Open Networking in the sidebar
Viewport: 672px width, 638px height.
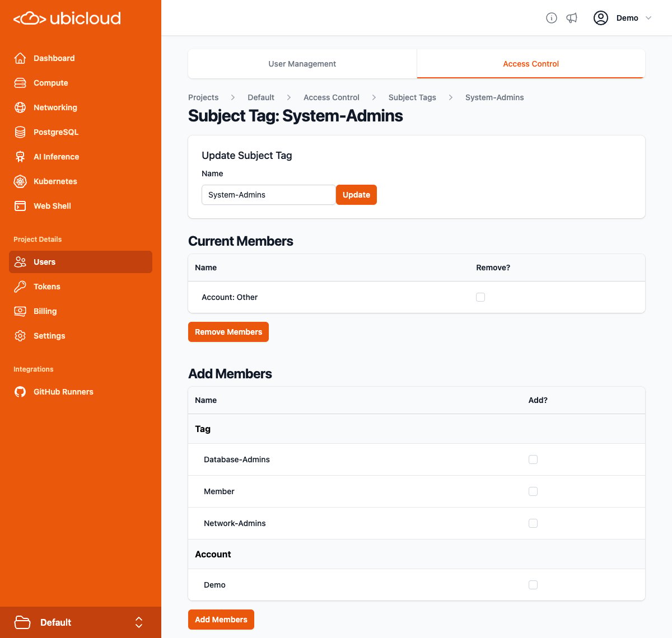(x=81, y=107)
